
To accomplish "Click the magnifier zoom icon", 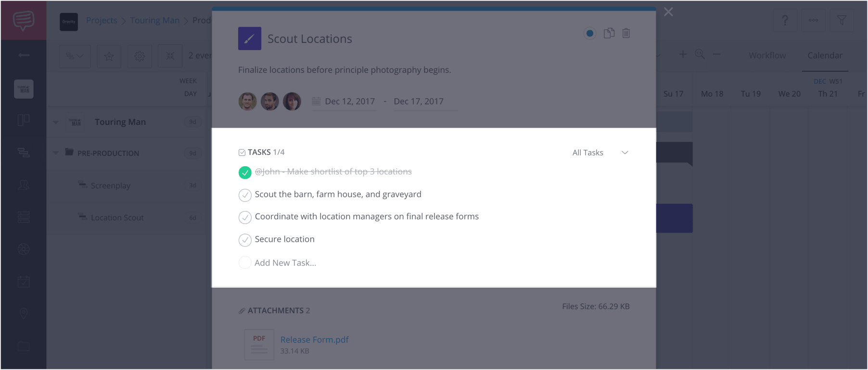I will tap(700, 54).
